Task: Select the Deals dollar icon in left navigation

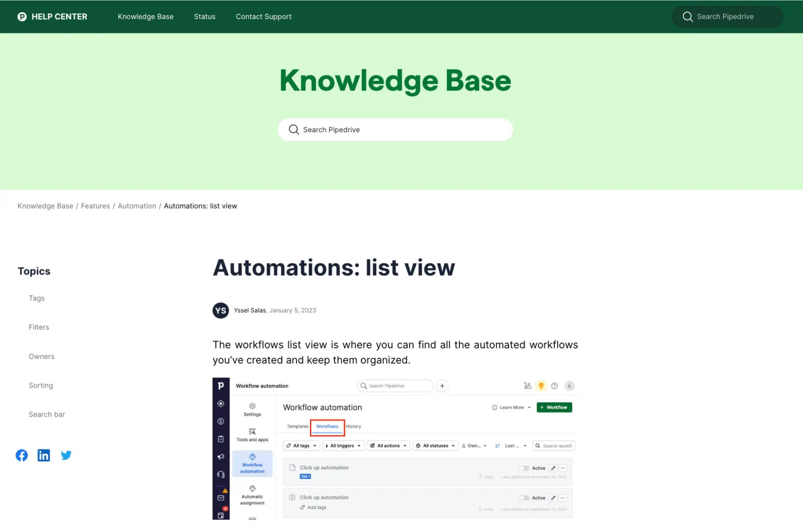Action: (x=221, y=422)
